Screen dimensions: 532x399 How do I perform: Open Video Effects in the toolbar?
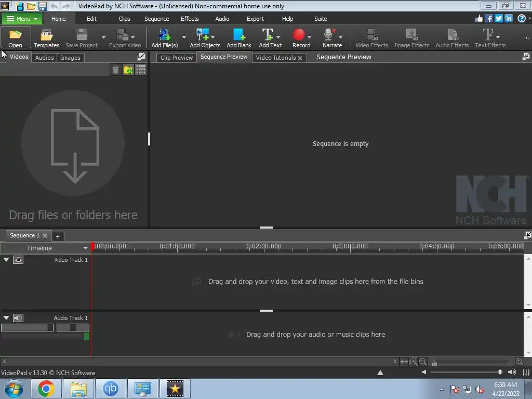[371, 38]
